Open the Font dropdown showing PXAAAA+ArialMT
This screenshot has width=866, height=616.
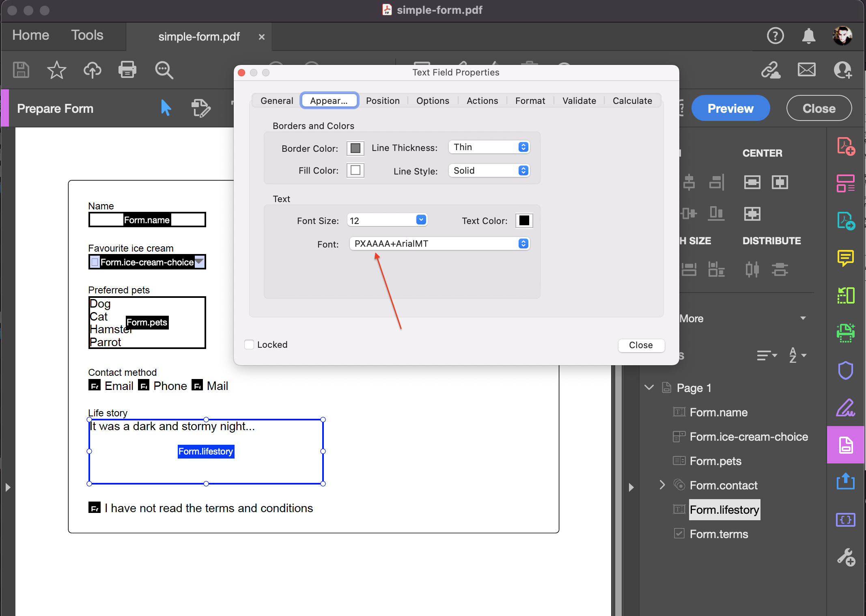[439, 243]
